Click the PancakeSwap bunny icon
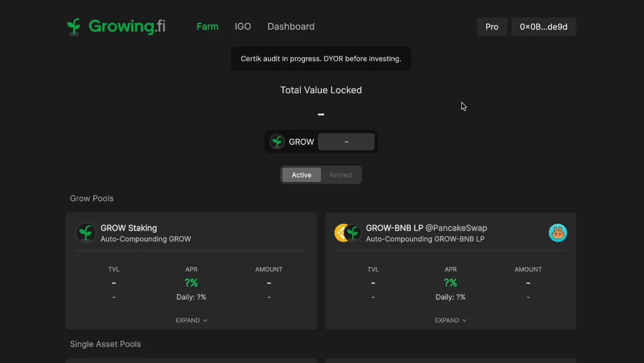 pyautogui.click(x=558, y=233)
